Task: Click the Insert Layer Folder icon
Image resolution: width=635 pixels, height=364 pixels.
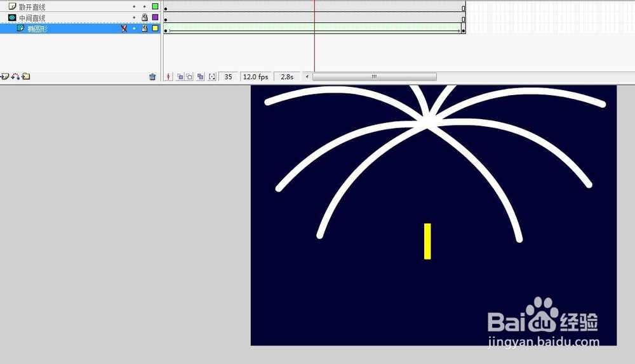Action: (26, 77)
